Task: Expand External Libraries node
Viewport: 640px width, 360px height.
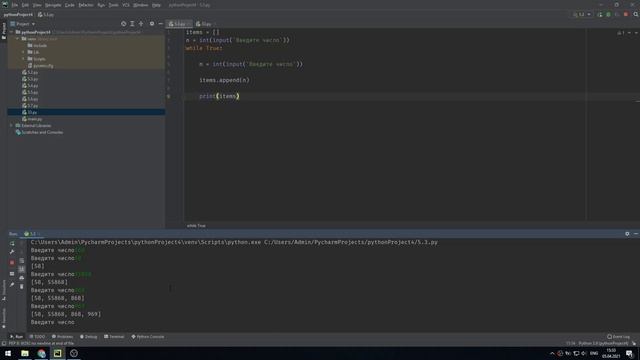Action: 12,126
